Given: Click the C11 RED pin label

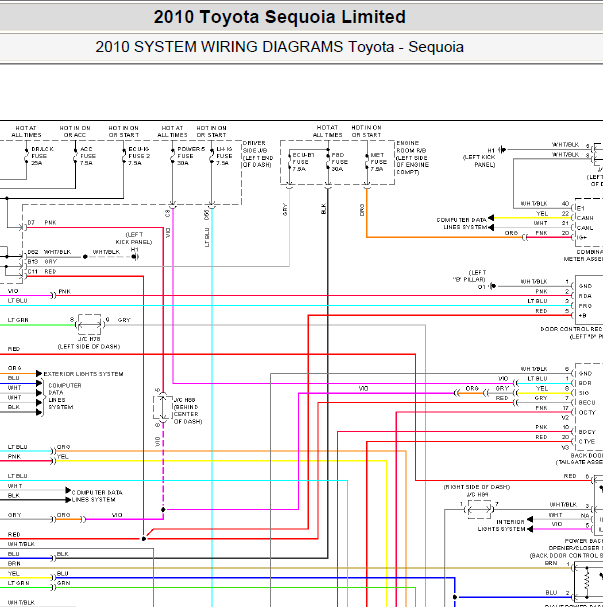Looking at the screenshot, I should pos(42,272).
